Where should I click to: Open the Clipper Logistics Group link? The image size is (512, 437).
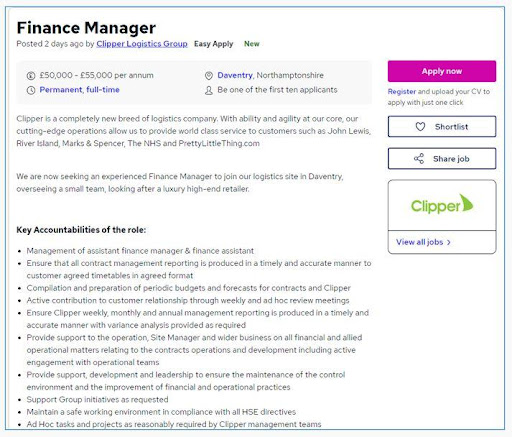[x=142, y=44]
